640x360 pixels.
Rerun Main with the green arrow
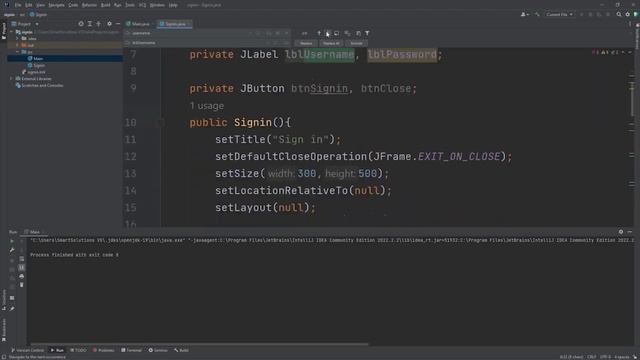pos(12,241)
